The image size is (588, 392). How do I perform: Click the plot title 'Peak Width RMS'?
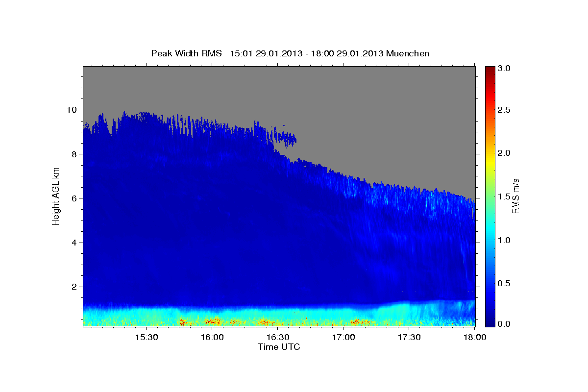tap(186, 53)
